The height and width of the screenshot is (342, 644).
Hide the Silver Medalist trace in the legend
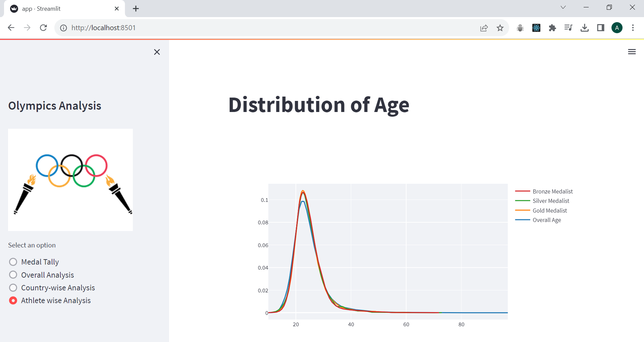coord(551,201)
